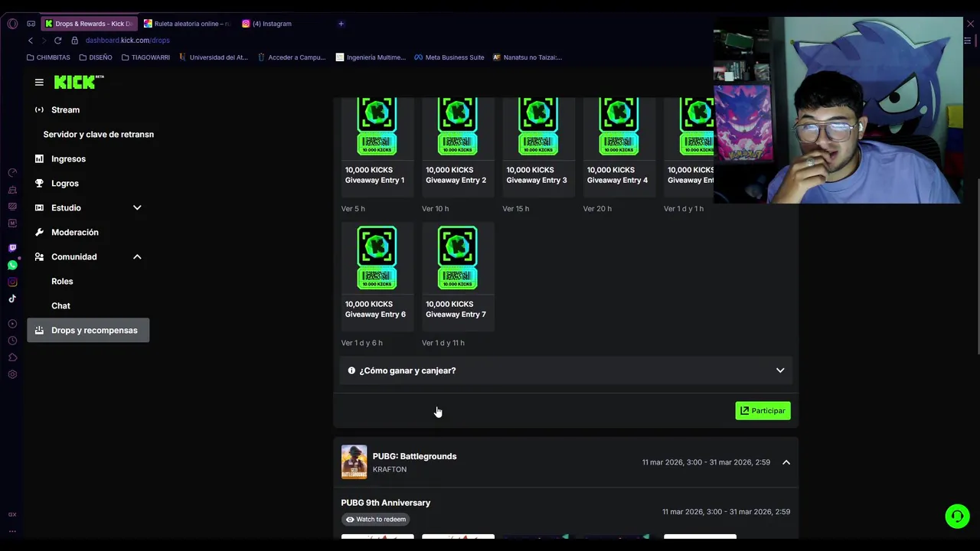Image resolution: width=980 pixels, height=551 pixels.
Task: Open WhatsApp in the Opera sidebar
Action: click(12, 265)
